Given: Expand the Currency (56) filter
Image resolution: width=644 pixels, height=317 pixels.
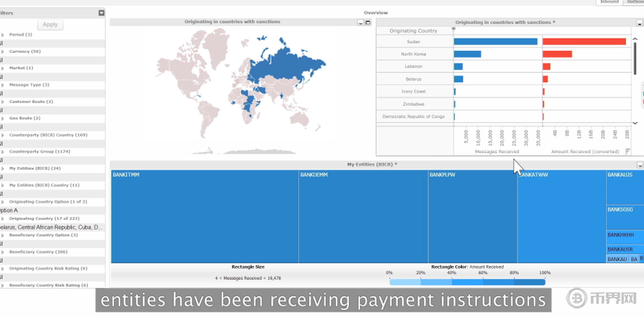Looking at the screenshot, I should pyautogui.click(x=3, y=52).
